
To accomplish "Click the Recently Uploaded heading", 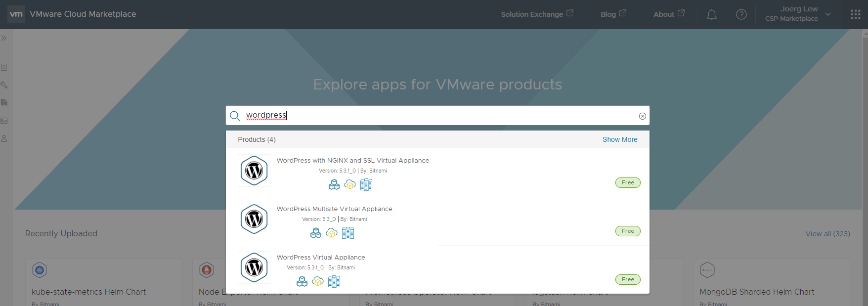I will tap(61, 234).
